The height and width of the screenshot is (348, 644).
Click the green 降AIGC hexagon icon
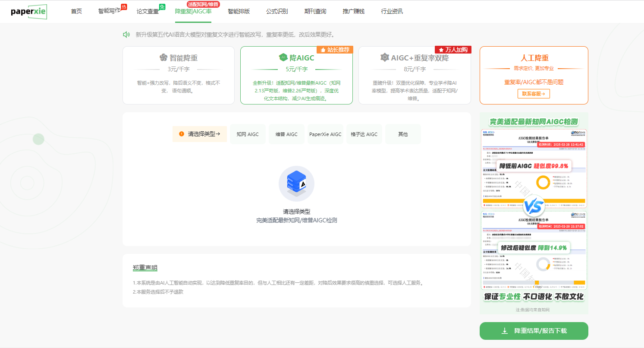283,57
